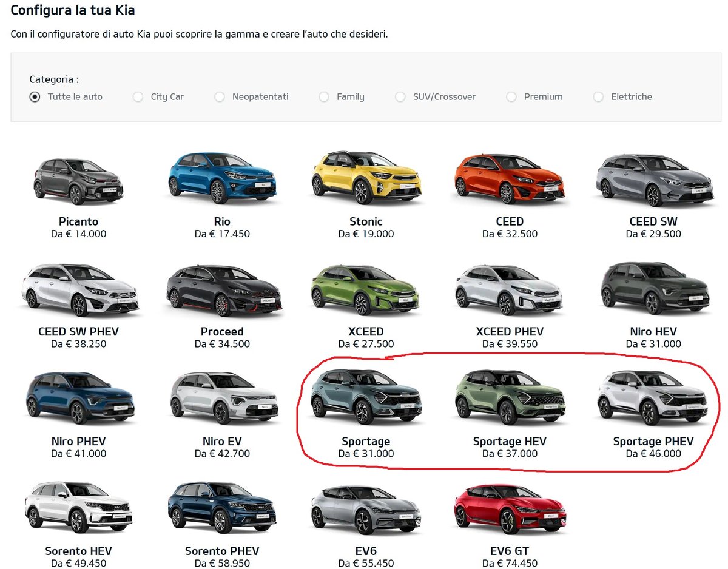Click the price Da € 58.950
728x569 pixels.
pos(222,564)
